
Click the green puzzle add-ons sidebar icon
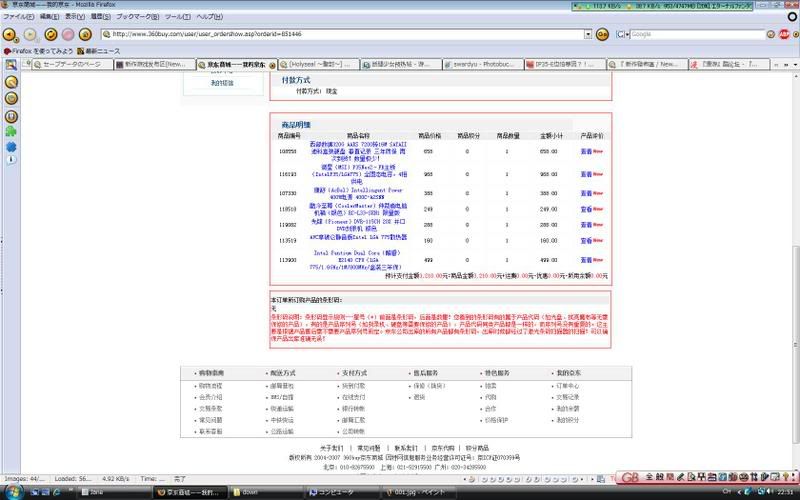(11, 132)
